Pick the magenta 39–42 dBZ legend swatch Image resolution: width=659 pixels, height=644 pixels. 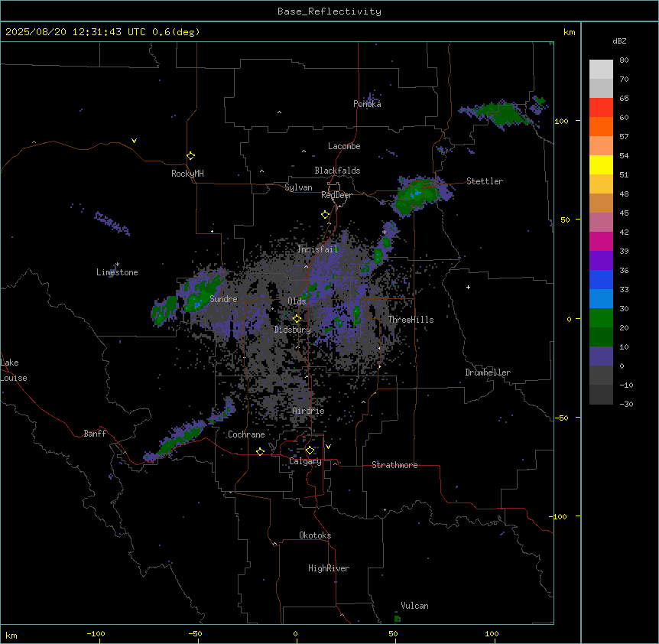coord(601,241)
